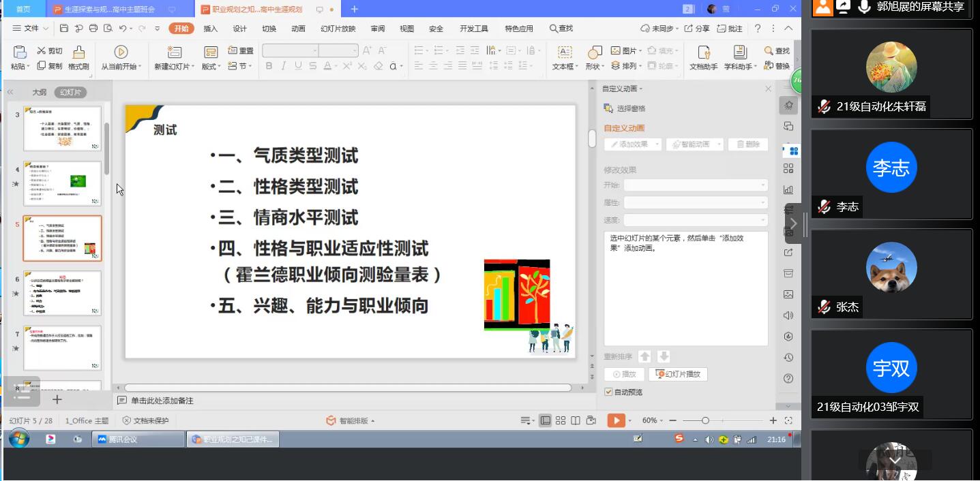980x481 pixels.
Task: Click the 分享 share button
Action: point(697,29)
